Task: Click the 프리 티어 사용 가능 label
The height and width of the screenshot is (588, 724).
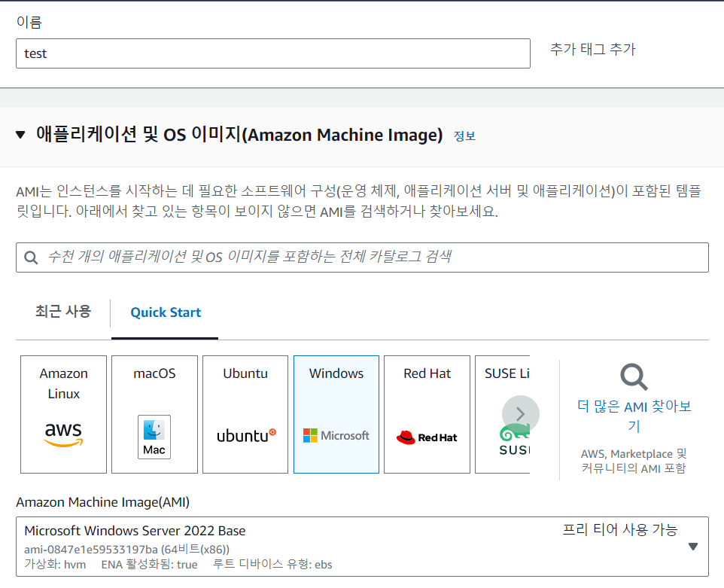Action: tap(619, 529)
